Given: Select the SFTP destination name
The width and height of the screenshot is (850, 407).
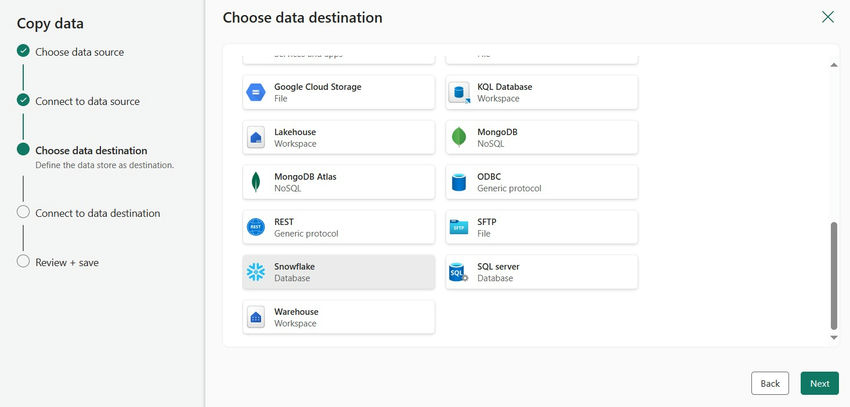Looking at the screenshot, I should (487, 222).
